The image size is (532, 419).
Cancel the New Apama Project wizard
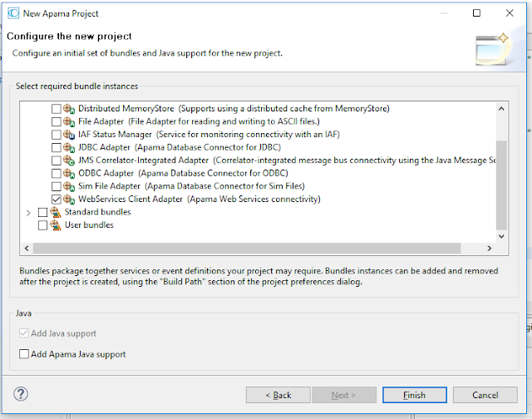pyautogui.click(x=485, y=395)
